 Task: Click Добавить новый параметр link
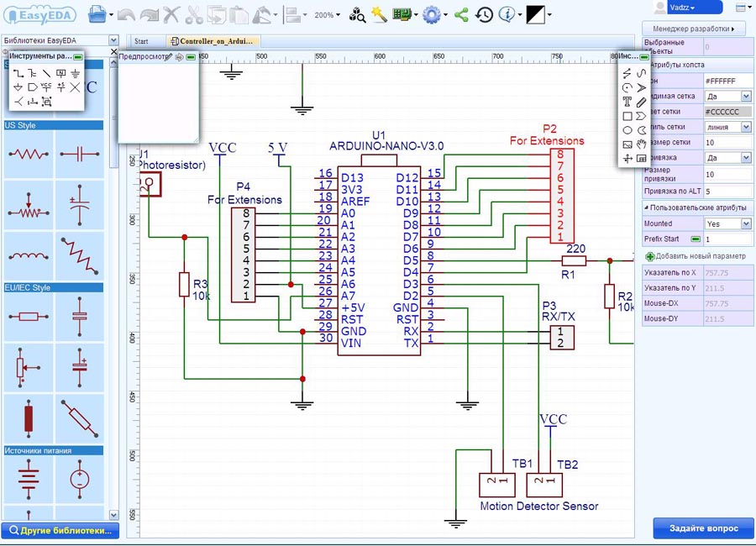tap(696, 256)
